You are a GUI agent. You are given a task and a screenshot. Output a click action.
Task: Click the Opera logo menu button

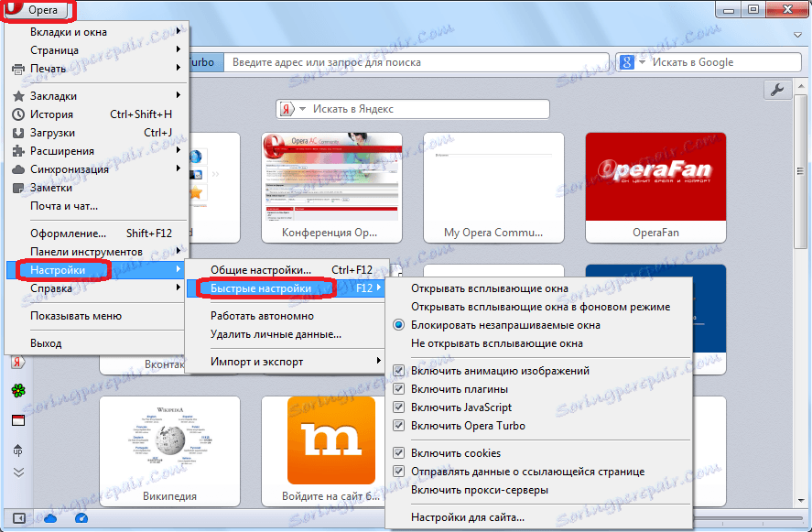[x=38, y=10]
